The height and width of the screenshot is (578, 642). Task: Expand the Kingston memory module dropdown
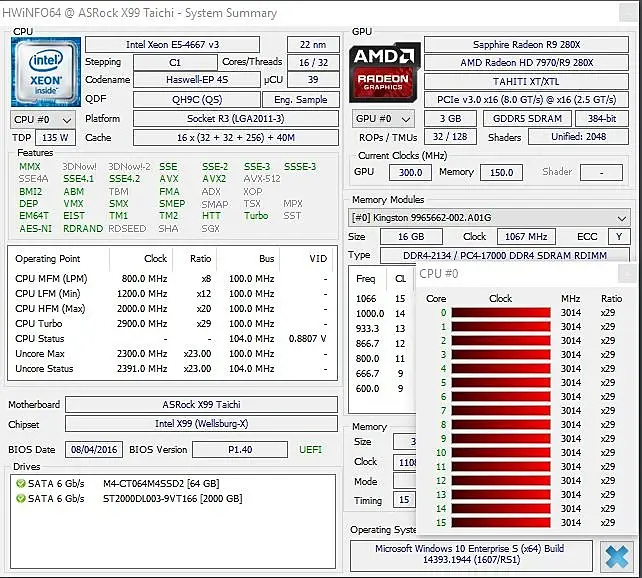click(x=489, y=218)
